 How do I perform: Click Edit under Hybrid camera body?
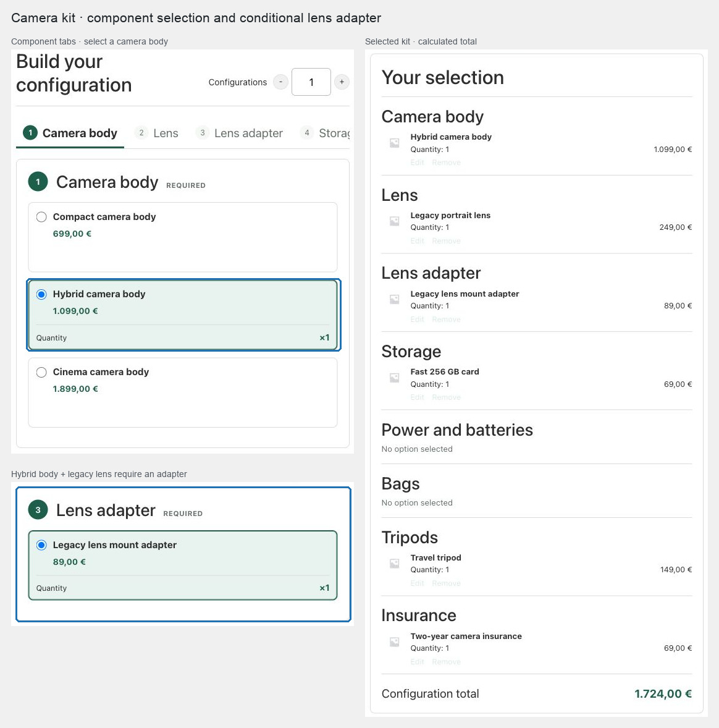418,163
